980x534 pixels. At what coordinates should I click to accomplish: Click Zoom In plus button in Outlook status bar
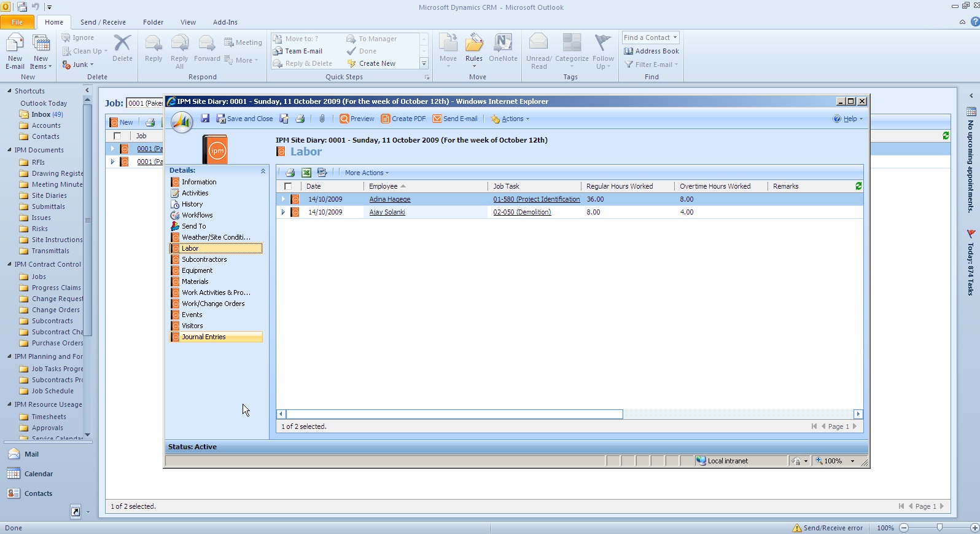click(x=974, y=528)
